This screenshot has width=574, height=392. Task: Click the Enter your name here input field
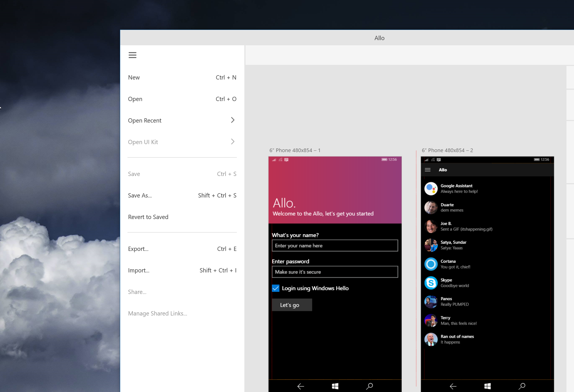click(x=334, y=245)
